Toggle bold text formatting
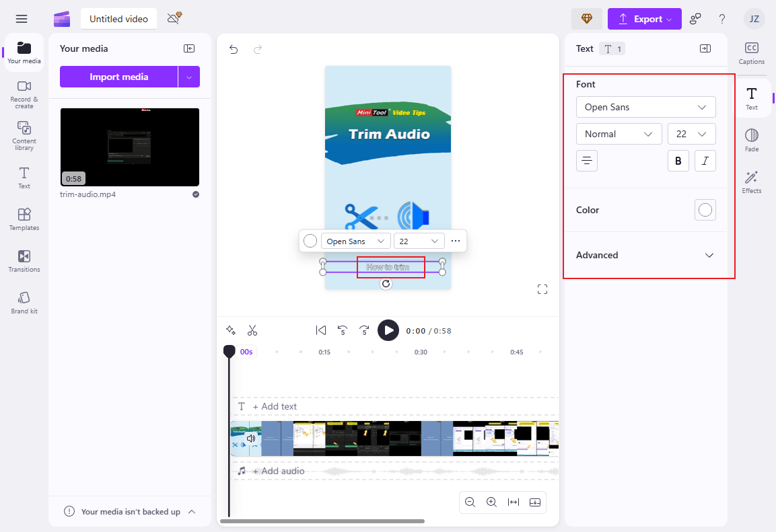This screenshot has width=776, height=532. (x=678, y=161)
